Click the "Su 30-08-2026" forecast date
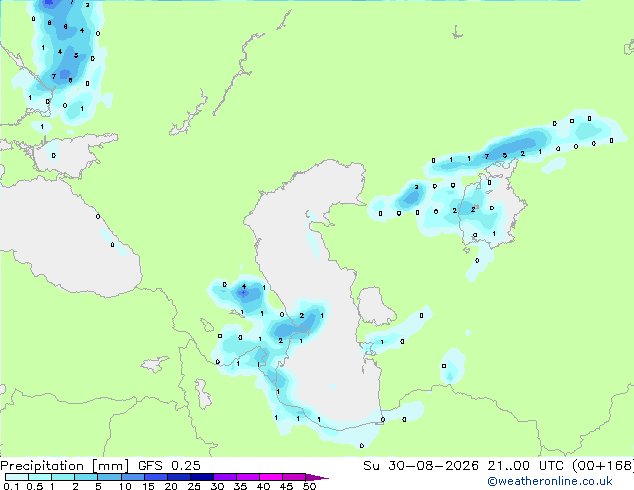This screenshot has height=490, width=634. click(x=421, y=466)
